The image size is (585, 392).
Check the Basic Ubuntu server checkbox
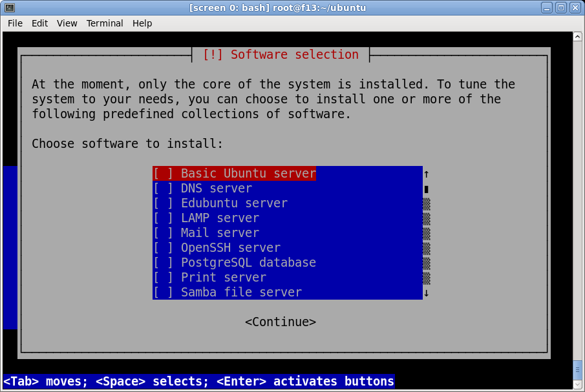click(x=164, y=174)
